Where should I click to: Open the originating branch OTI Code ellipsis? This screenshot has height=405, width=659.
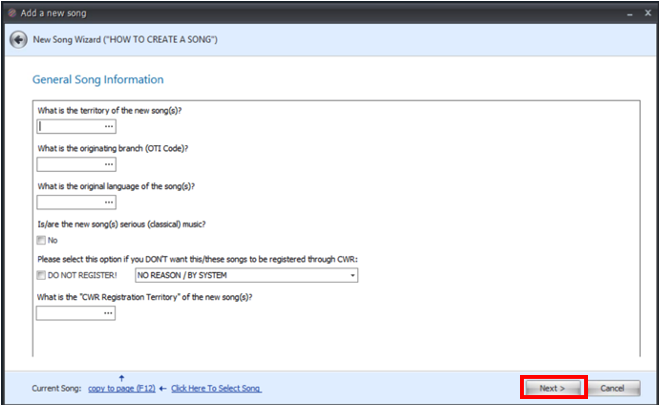[108, 165]
